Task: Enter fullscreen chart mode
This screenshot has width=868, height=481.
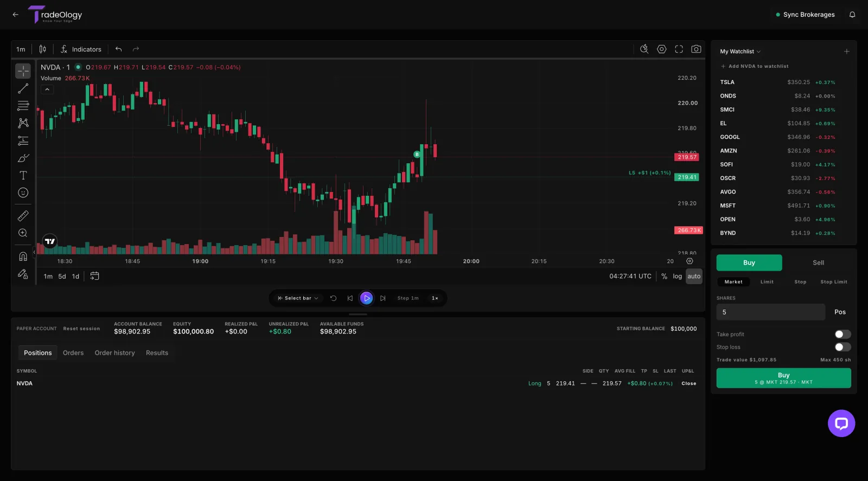Action: pos(679,49)
